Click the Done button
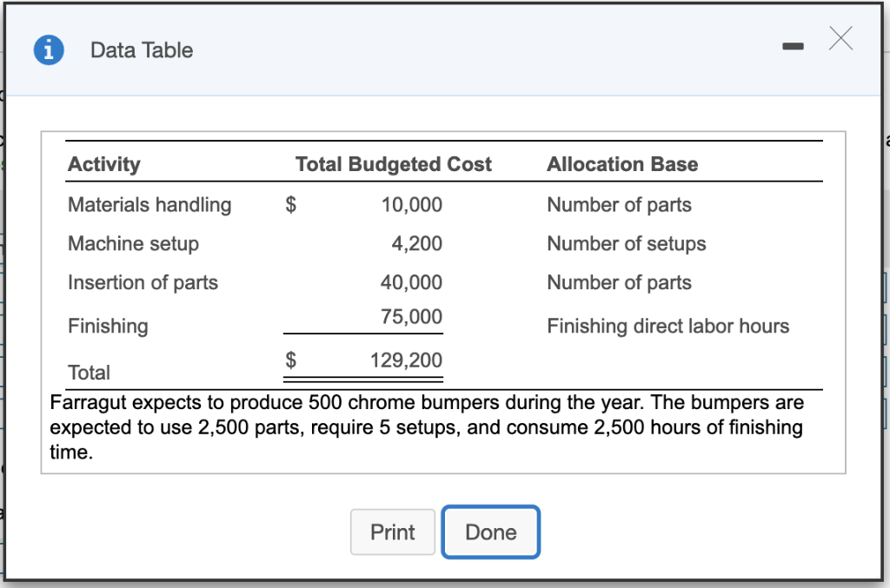 [490, 532]
